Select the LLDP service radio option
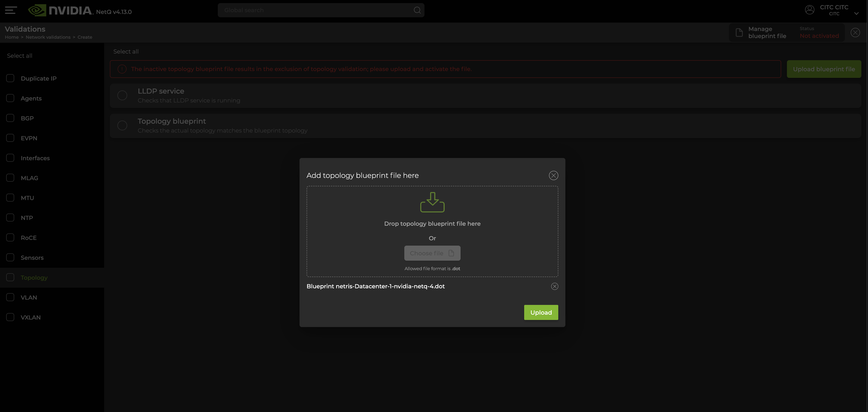 122,96
